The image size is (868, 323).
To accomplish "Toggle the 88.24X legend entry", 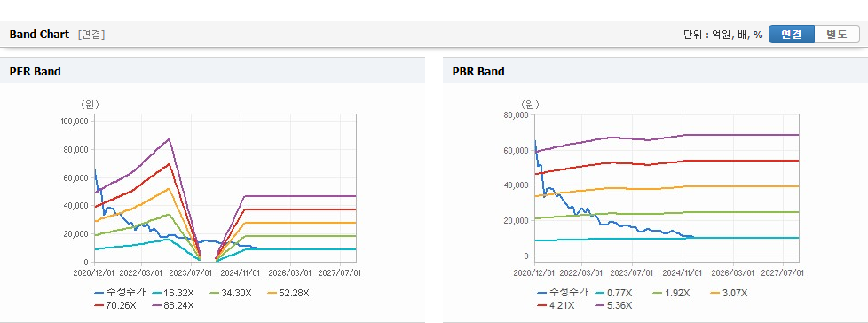I will 173,305.
